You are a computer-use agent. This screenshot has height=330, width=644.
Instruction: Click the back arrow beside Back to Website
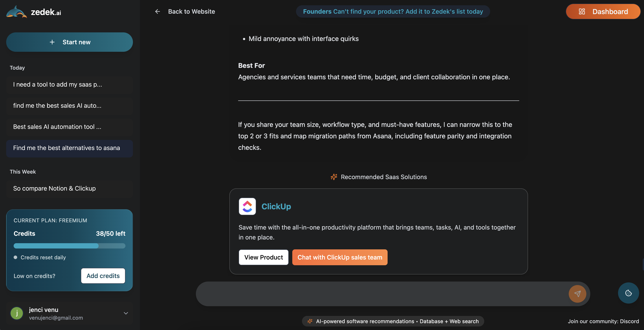click(x=158, y=11)
